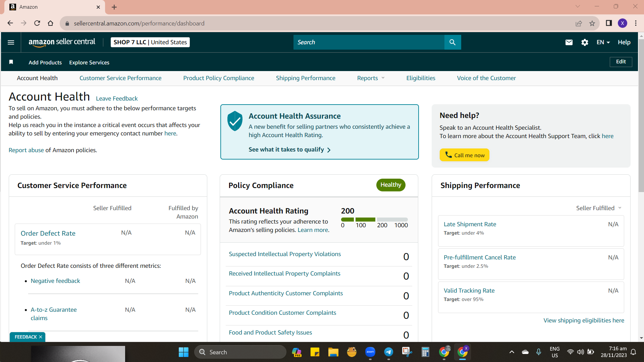Close the FEEDBACK tab

coord(41,337)
